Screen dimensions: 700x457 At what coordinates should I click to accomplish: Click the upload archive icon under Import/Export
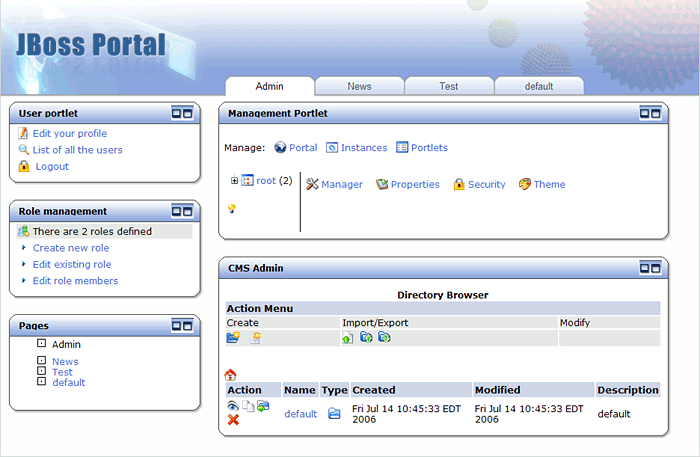(x=348, y=338)
